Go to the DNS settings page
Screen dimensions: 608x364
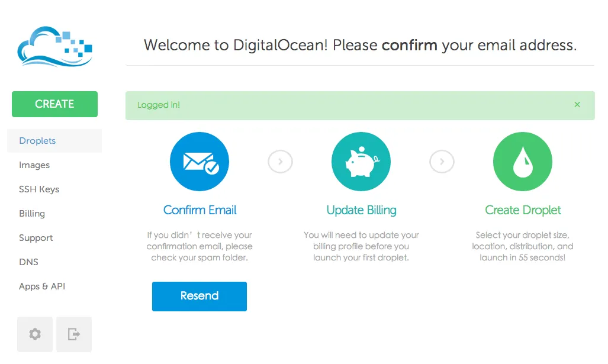click(x=28, y=262)
